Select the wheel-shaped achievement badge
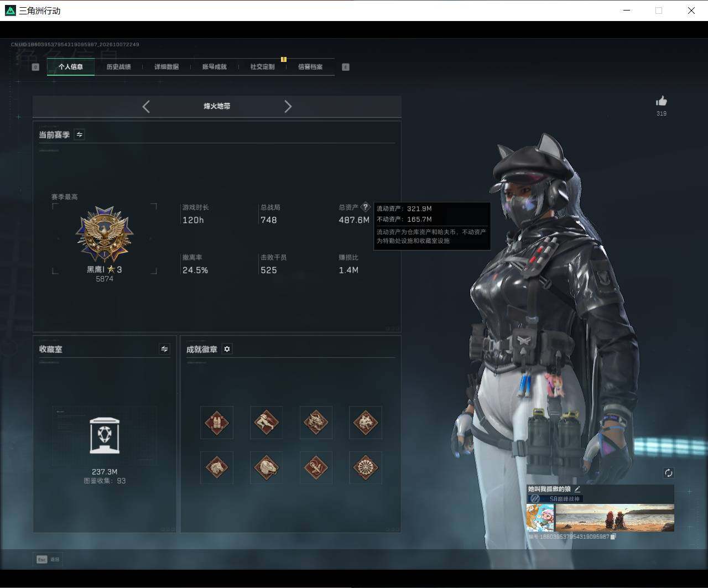Screen dimensions: 708x588 coord(366,467)
